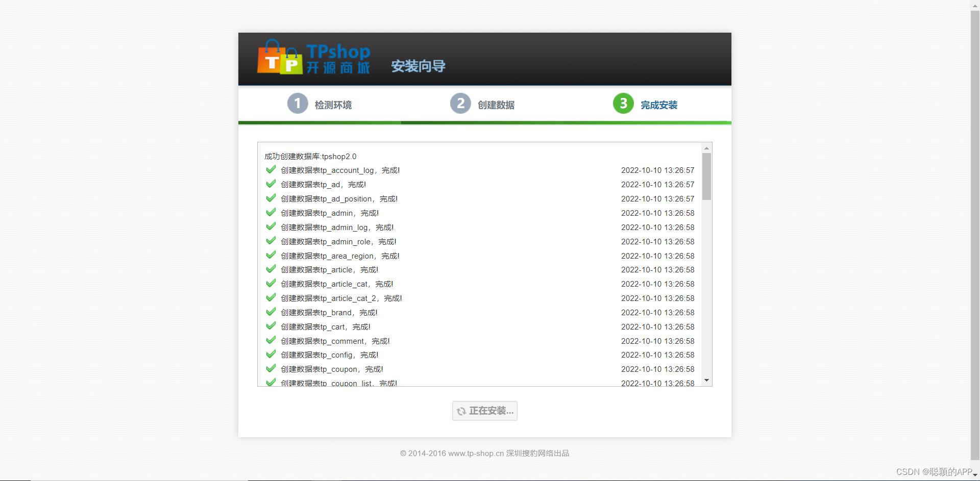Toggle the checkmark for tp_article_cat row
This screenshot has width=980, height=481.
(x=271, y=283)
